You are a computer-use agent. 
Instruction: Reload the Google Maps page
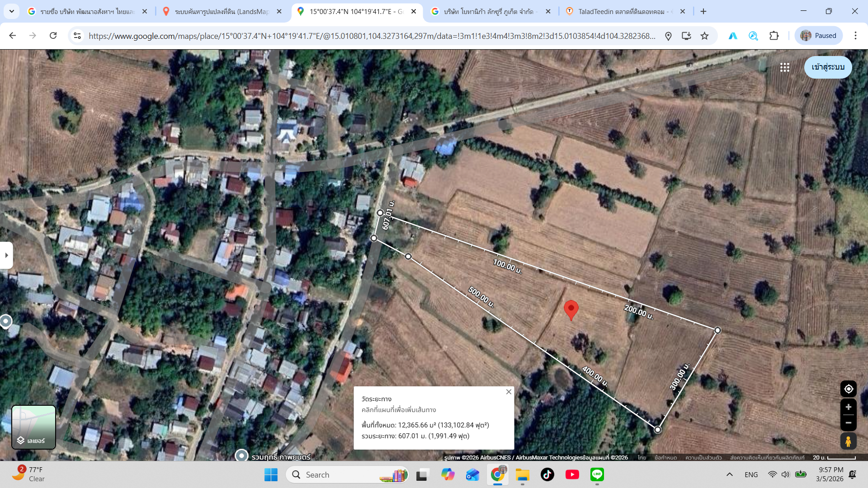(53, 36)
